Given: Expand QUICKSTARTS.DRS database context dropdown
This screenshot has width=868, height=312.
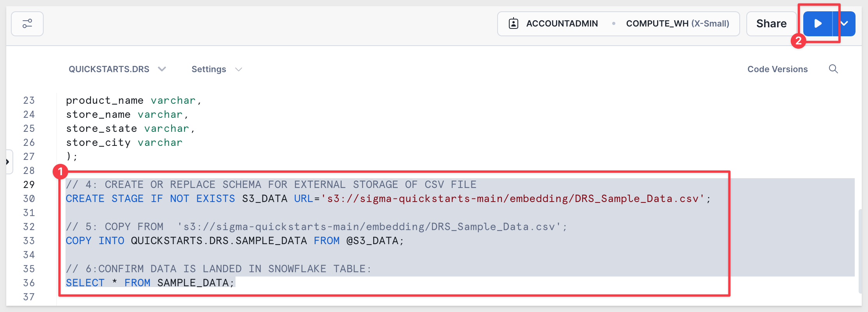Looking at the screenshot, I should (x=117, y=69).
